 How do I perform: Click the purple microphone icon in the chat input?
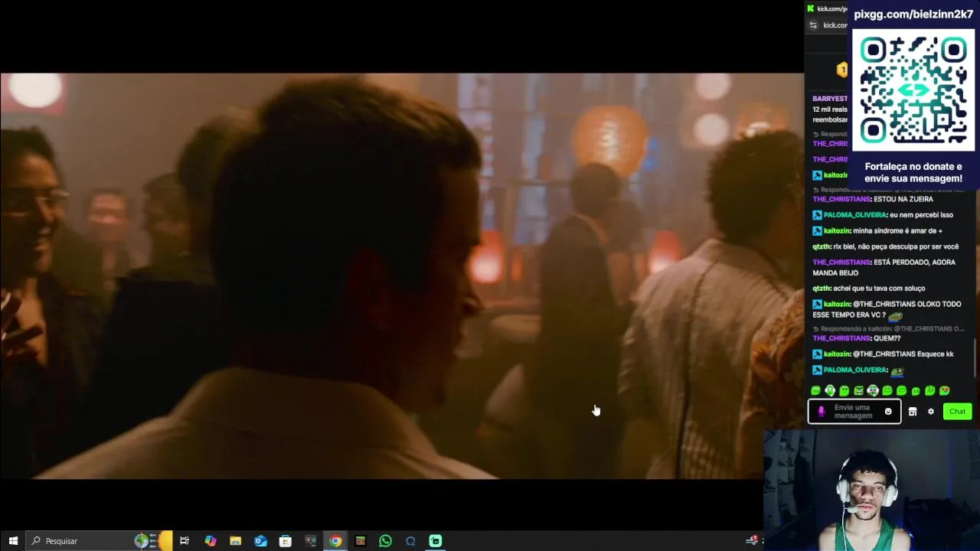click(x=822, y=412)
